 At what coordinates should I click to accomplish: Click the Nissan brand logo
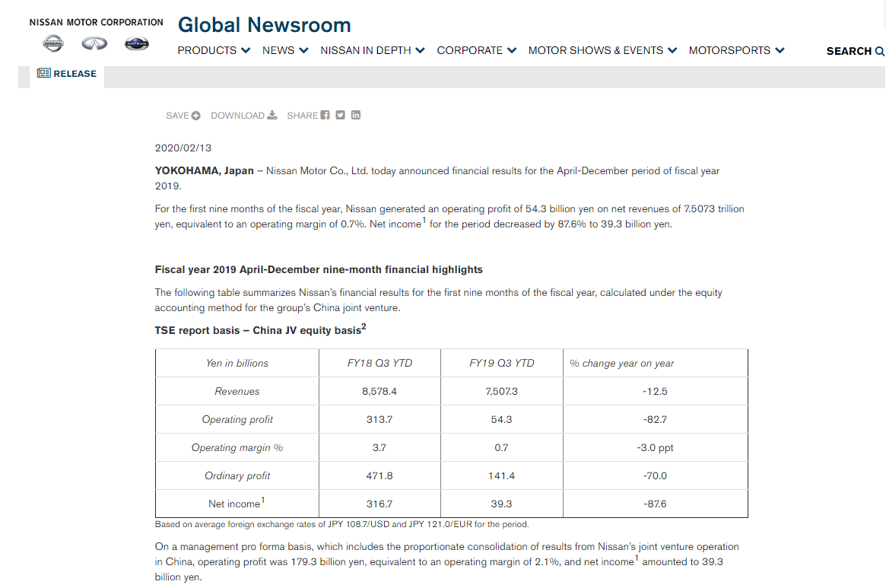(x=53, y=44)
